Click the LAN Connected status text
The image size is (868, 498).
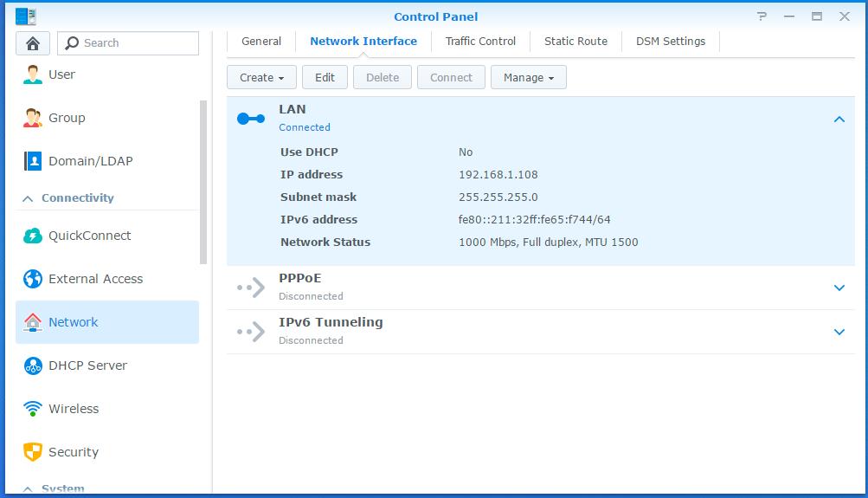pyautogui.click(x=305, y=127)
